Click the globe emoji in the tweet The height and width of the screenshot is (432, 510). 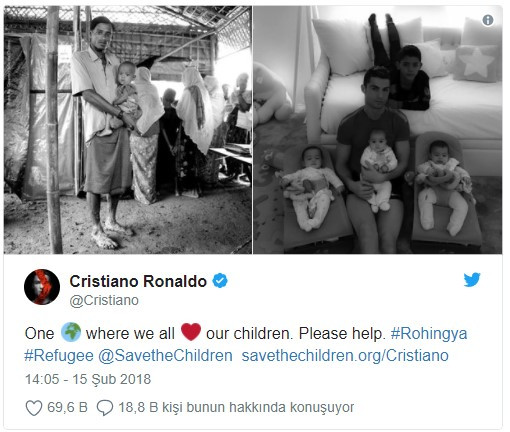pos(71,332)
